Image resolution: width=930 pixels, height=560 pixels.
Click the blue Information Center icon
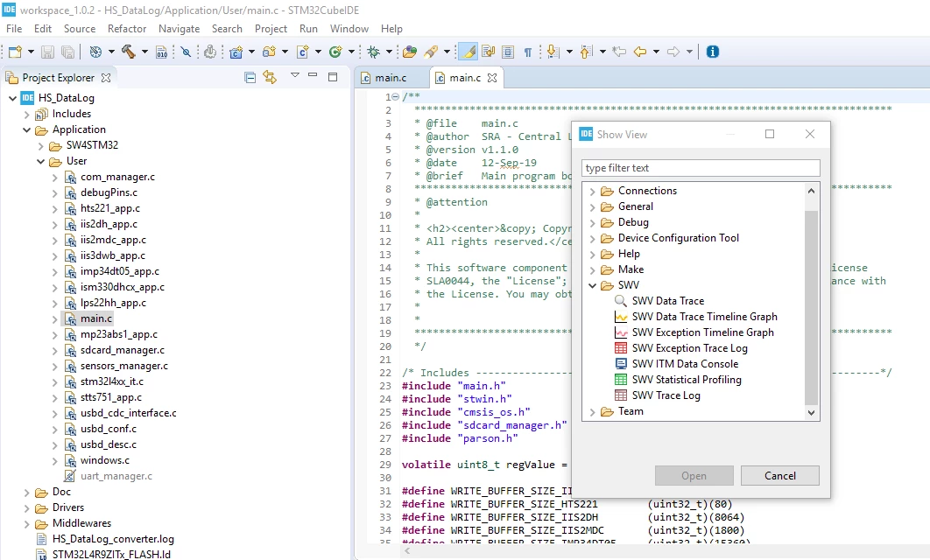pyautogui.click(x=713, y=52)
